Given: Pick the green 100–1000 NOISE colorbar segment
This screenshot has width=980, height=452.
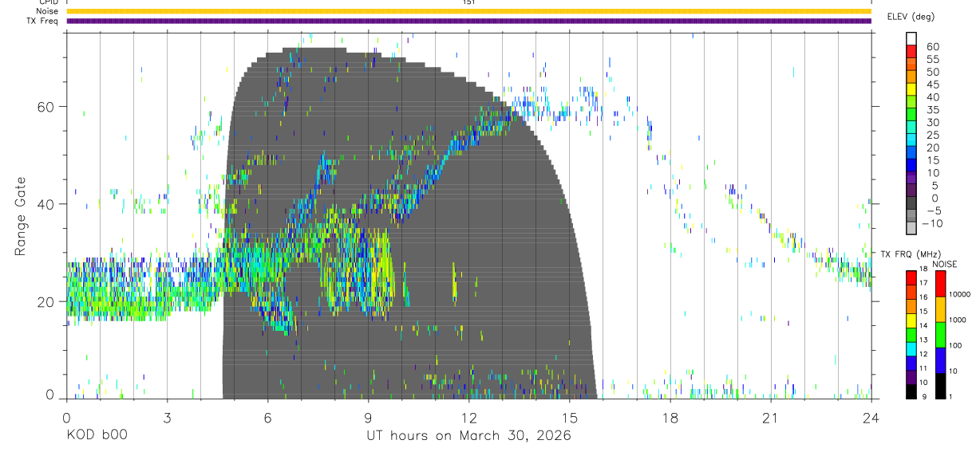Looking at the screenshot, I should pos(941,335).
